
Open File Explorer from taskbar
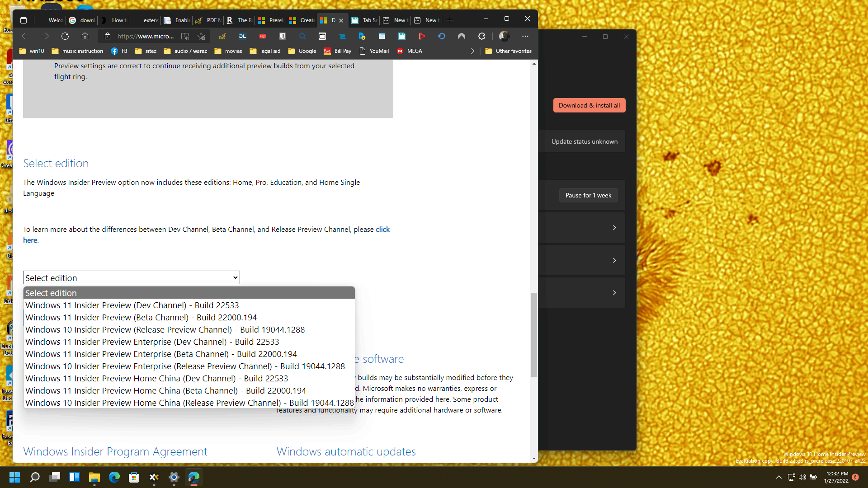(94, 477)
